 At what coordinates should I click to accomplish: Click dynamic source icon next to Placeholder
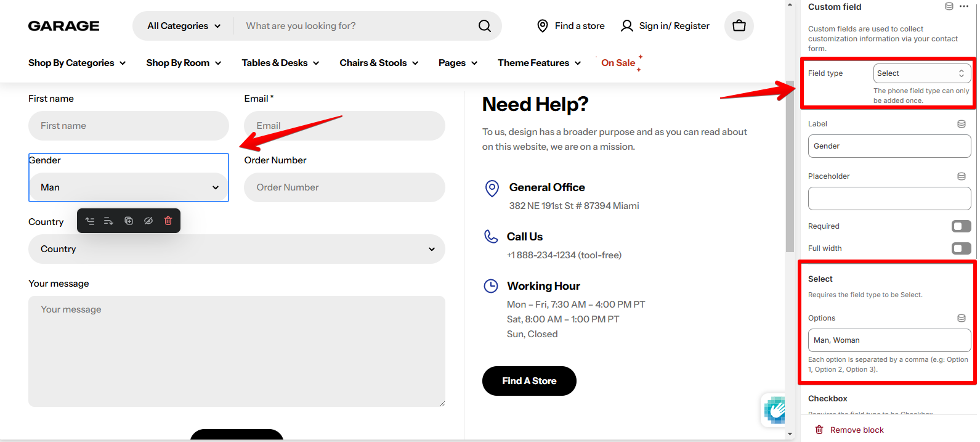(x=962, y=176)
